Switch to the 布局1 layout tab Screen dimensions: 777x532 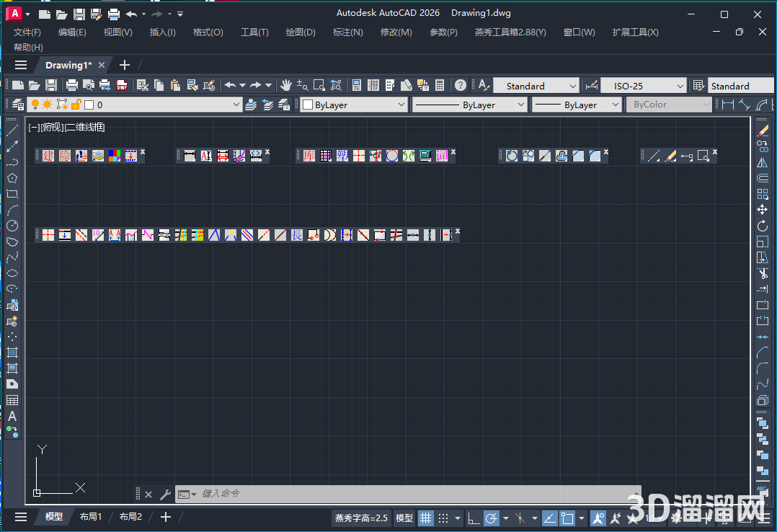[x=91, y=517]
